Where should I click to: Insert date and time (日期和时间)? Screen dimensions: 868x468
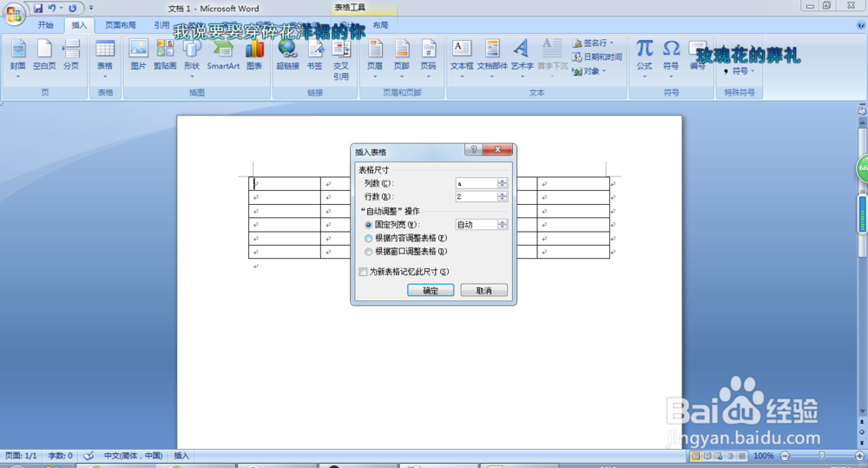tap(597, 57)
